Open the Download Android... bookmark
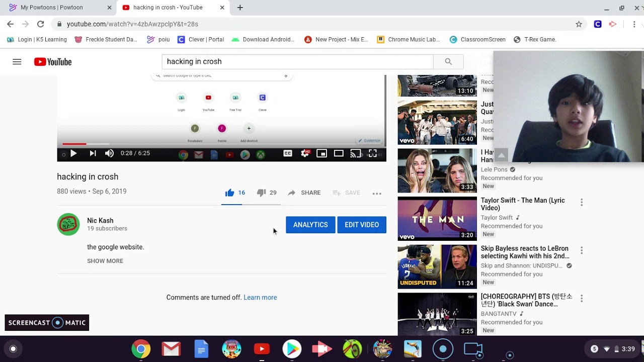Image resolution: width=644 pixels, height=362 pixels. [x=263, y=40]
